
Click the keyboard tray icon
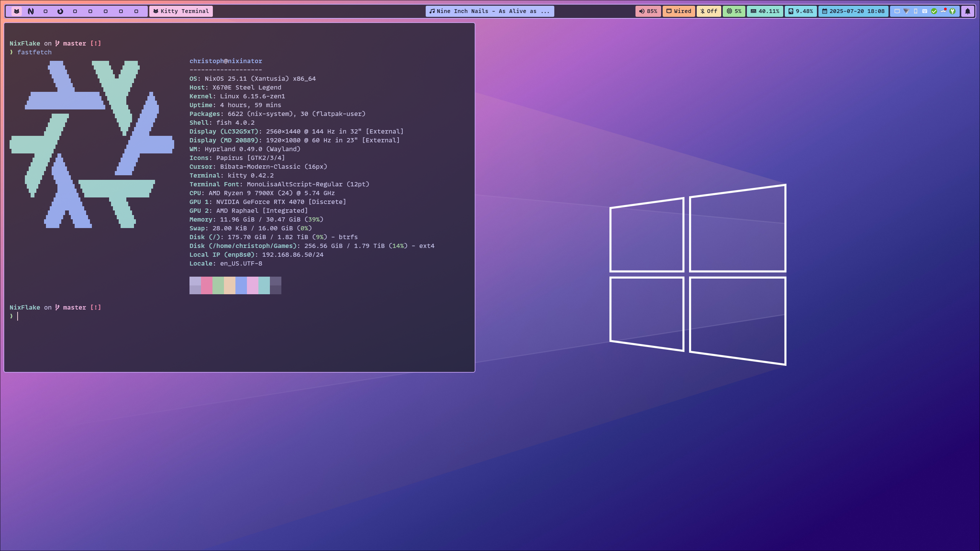924,11
